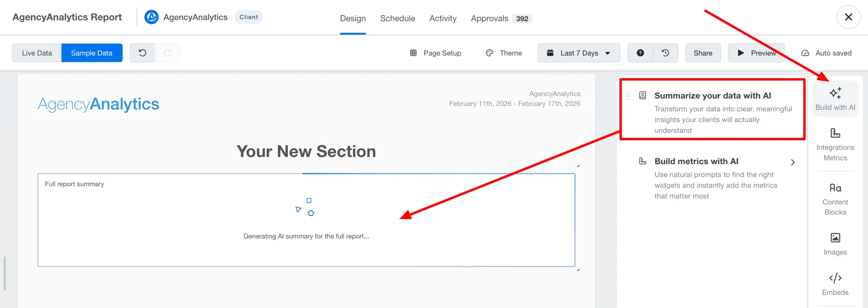Open the Last 7 Days date dropdown
The width and height of the screenshot is (868, 308).
[579, 53]
